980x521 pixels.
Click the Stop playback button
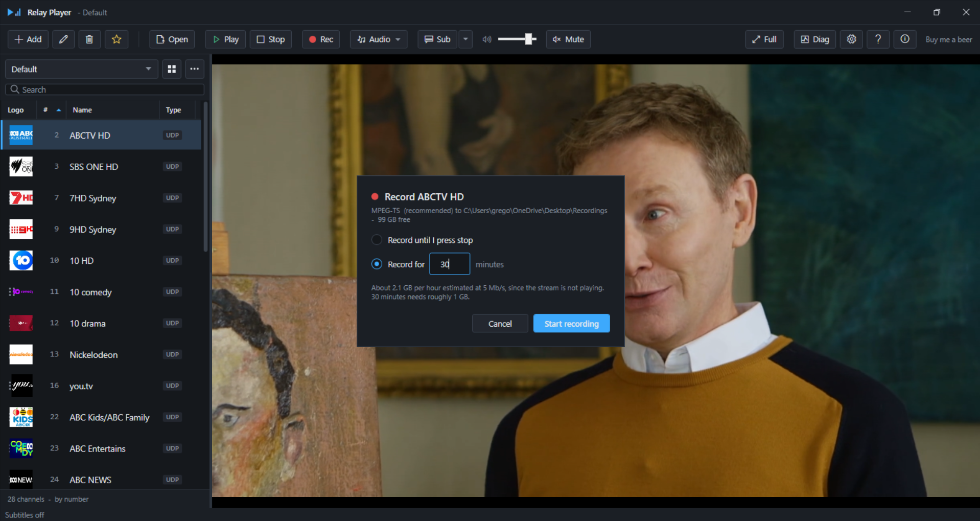pyautogui.click(x=271, y=39)
